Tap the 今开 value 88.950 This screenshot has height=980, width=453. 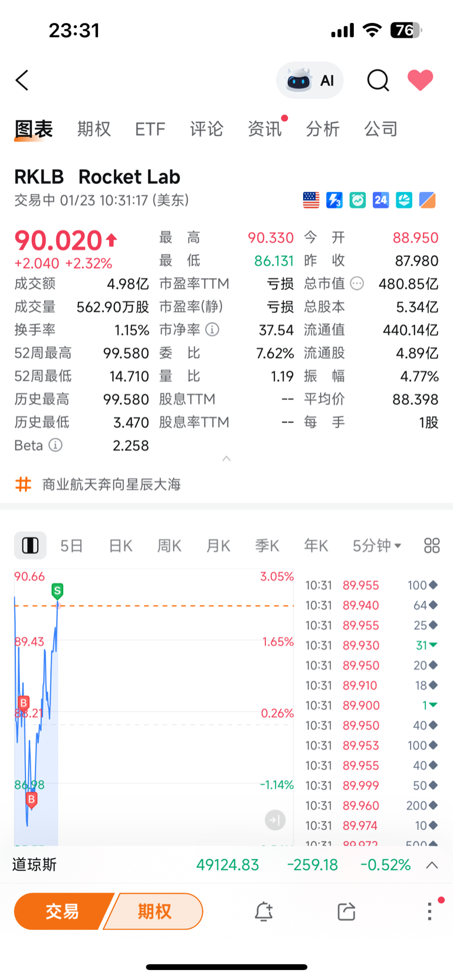click(x=415, y=237)
